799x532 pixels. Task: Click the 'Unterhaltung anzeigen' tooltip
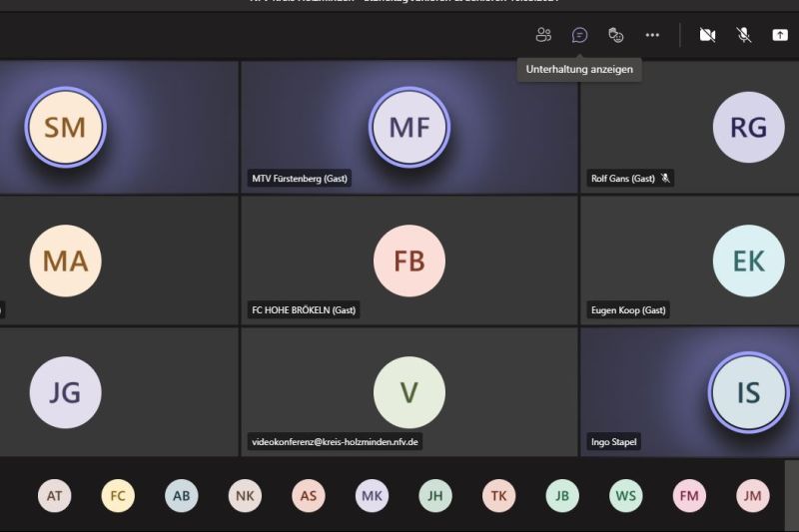pyautogui.click(x=579, y=70)
